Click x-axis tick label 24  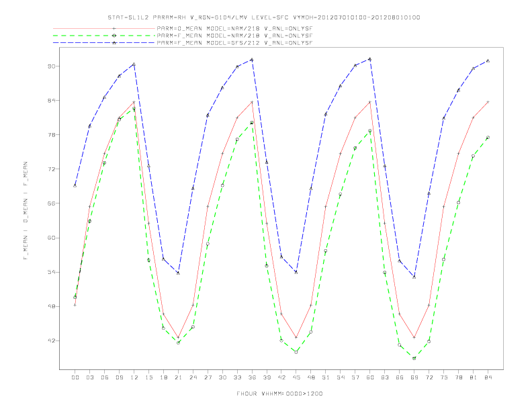tap(193, 377)
